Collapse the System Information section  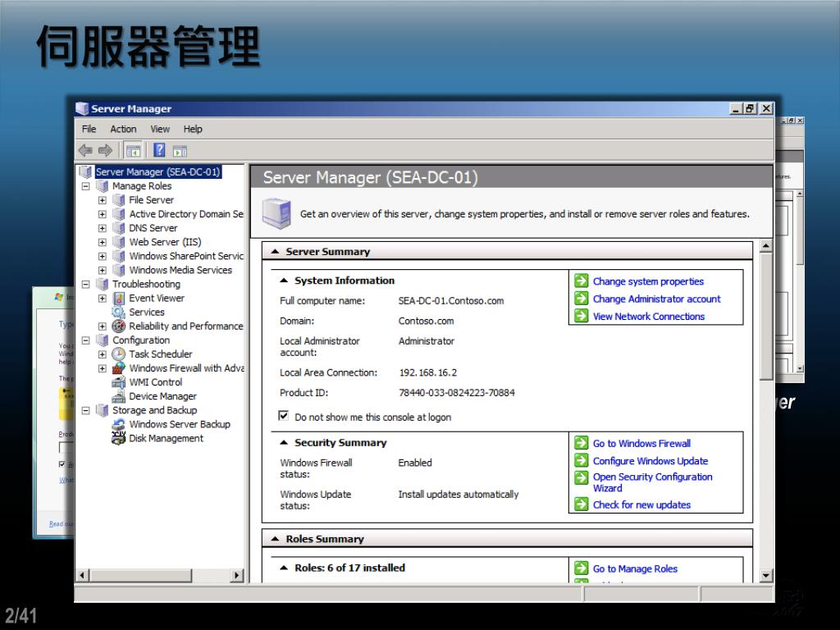pyautogui.click(x=284, y=281)
